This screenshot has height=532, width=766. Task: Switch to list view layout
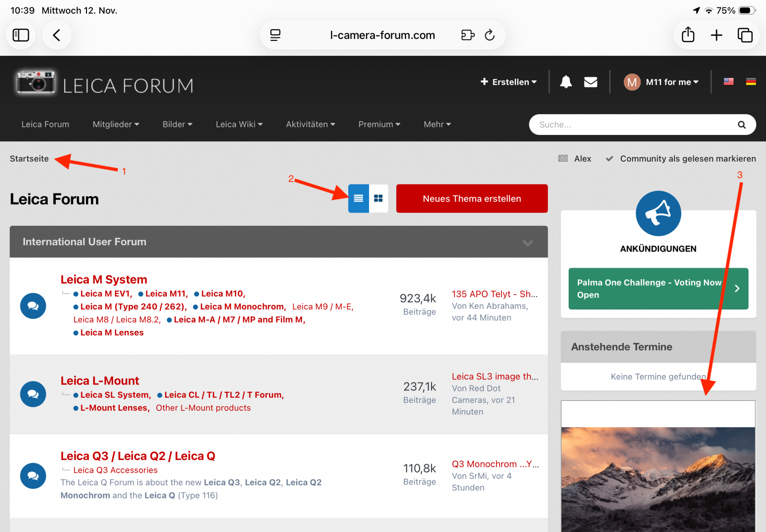coord(358,198)
